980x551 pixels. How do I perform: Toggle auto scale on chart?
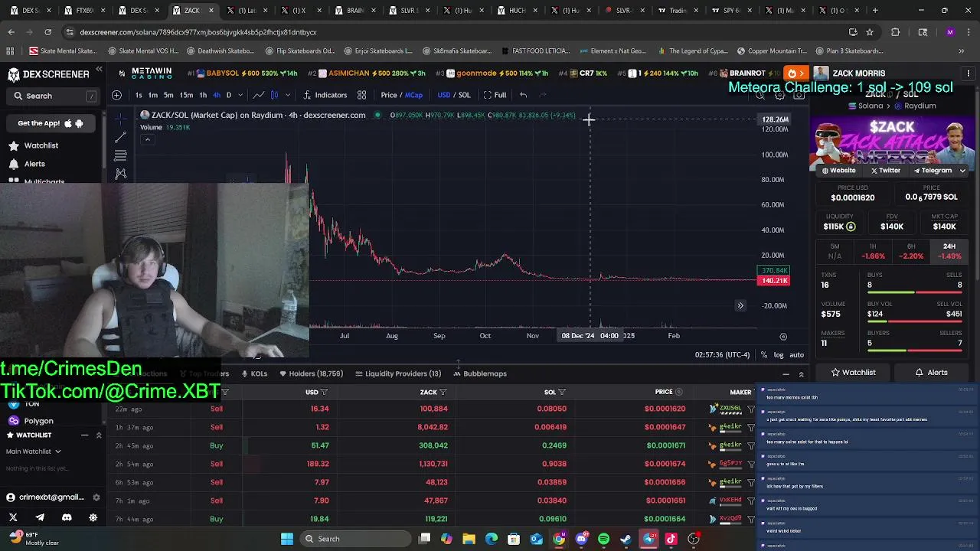click(796, 355)
